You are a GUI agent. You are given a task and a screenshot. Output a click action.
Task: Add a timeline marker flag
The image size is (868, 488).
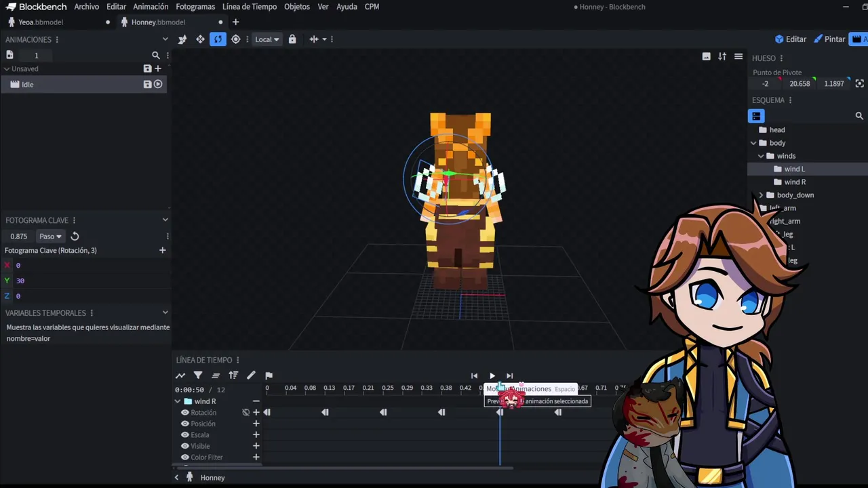[269, 375]
